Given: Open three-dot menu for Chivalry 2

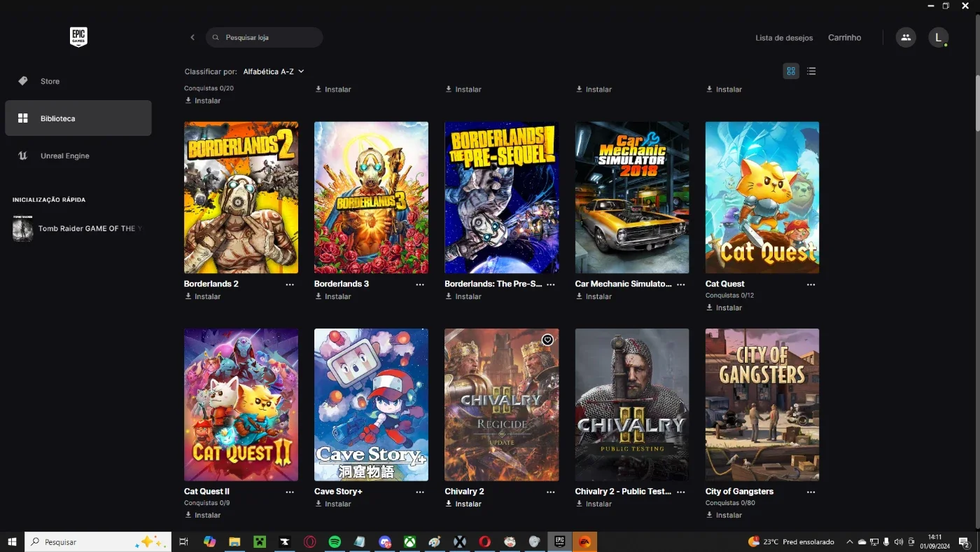Looking at the screenshot, I should pos(550,492).
